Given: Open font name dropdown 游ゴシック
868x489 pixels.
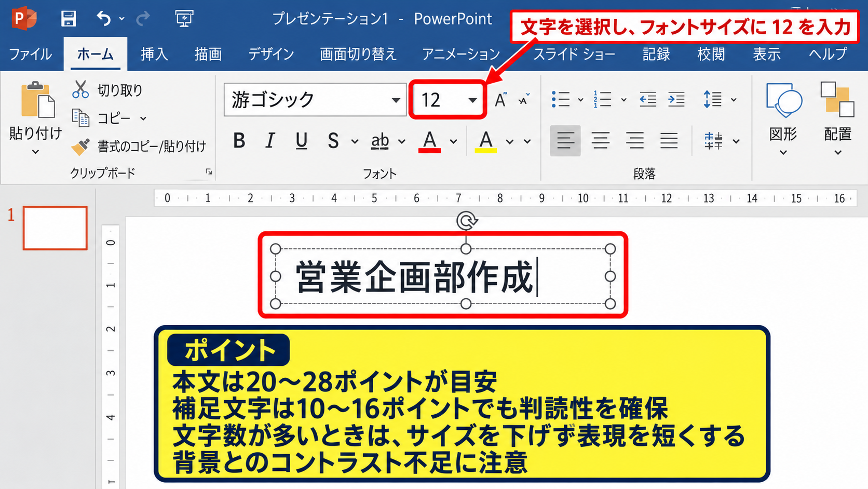Looking at the screenshot, I should (x=396, y=100).
